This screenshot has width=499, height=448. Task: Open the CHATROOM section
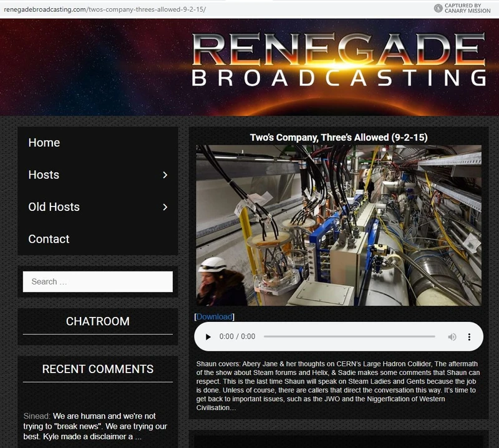point(97,321)
